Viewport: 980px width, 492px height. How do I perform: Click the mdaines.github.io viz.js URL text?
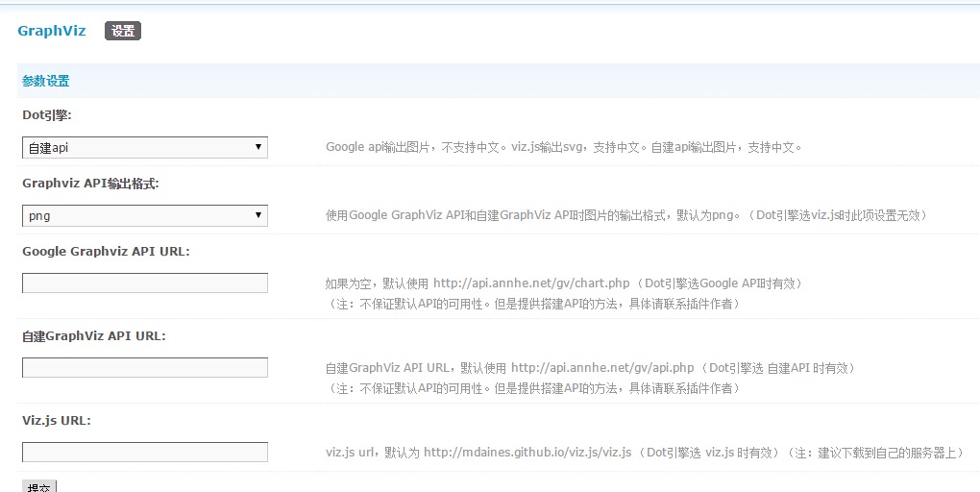[x=527, y=453]
